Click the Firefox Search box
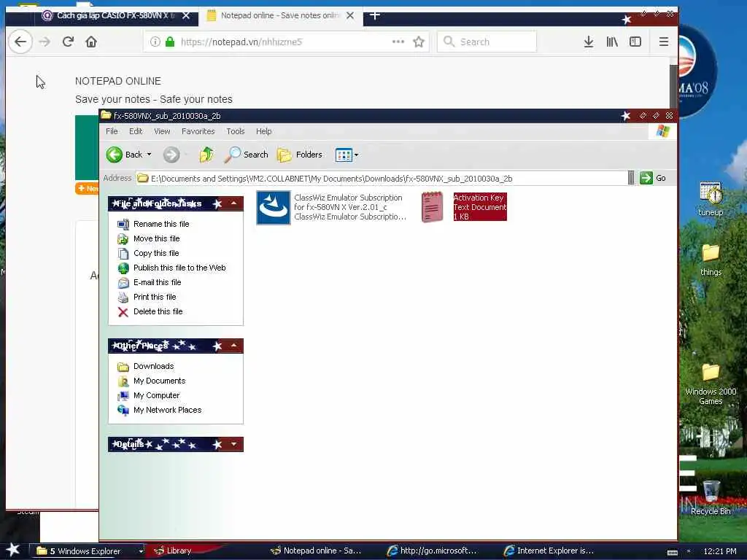Image resolution: width=747 pixels, height=560 pixels. pos(487,42)
